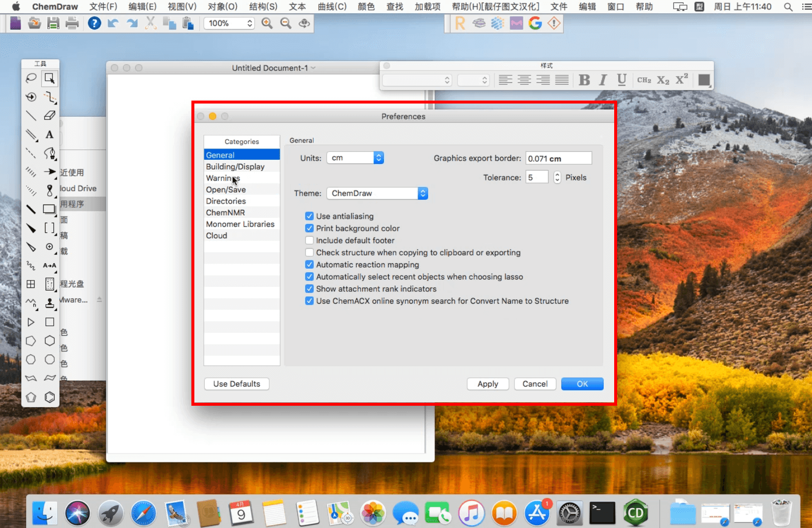
Task: Click the Print icon in the toolbar
Action: coord(72,23)
